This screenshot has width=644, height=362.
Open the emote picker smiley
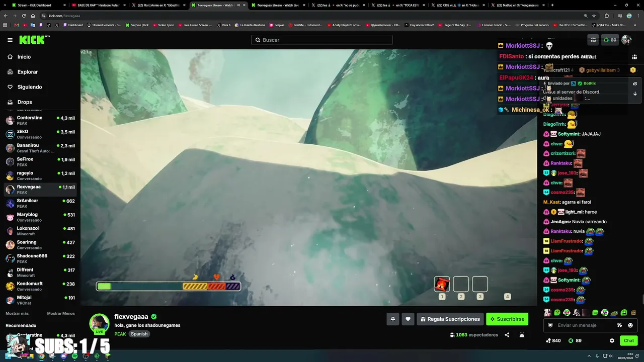pos(630,325)
